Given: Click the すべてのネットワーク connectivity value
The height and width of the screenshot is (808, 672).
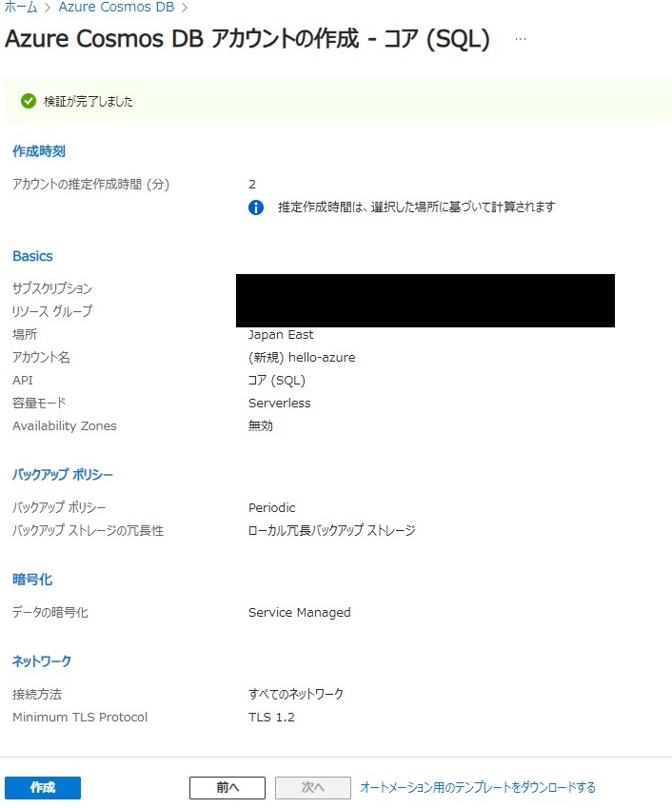Looking at the screenshot, I should 296,694.
